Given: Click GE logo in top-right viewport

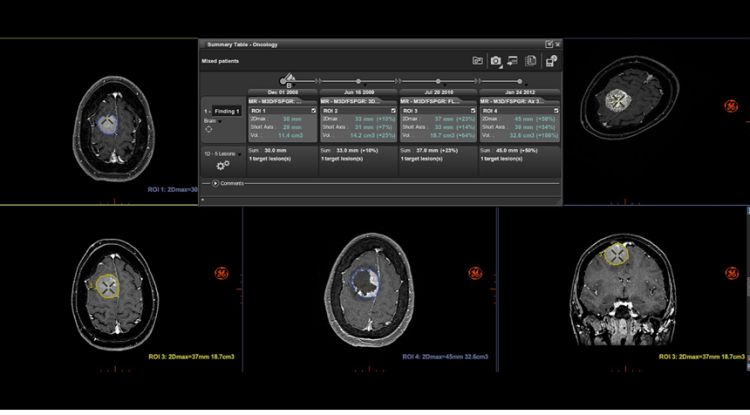Looking at the screenshot, I should point(730,106).
